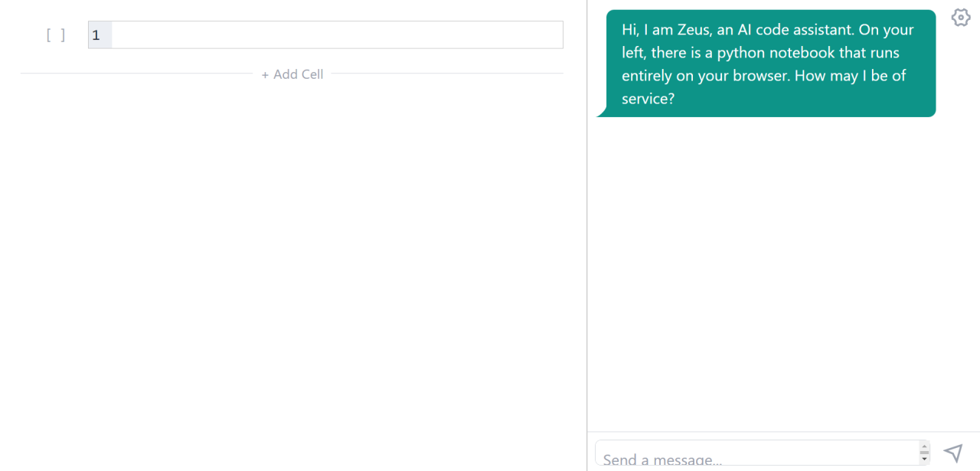980x471 pixels.
Task: Click the paper-plane send message icon
Action: 953,453
